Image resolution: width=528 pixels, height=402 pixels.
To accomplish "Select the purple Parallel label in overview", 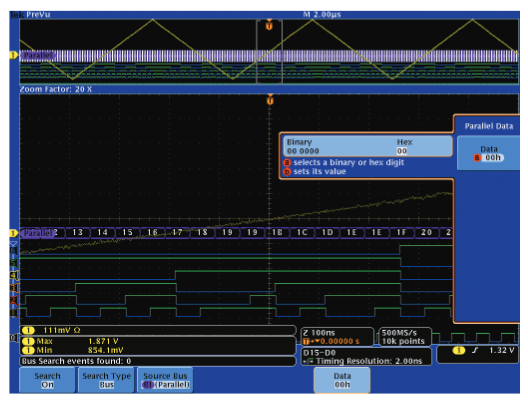I will [x=38, y=55].
